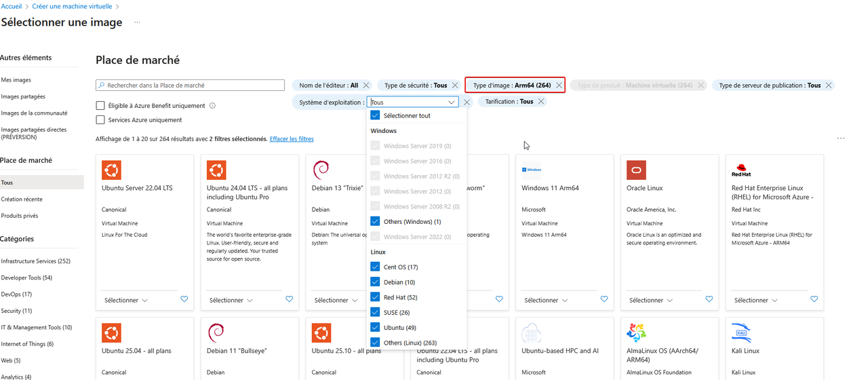Image resolution: width=868 pixels, height=380 pixels.
Task: Click the Windows 11 Arm64 logo
Action: [x=532, y=170]
